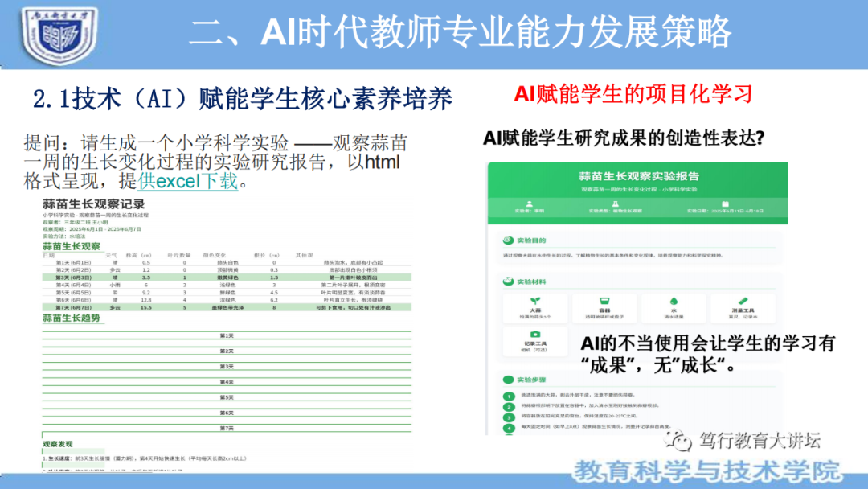This screenshot has width=868, height=489.
Task: Select table row 第4天 (6月4日)
Action: click(x=227, y=285)
